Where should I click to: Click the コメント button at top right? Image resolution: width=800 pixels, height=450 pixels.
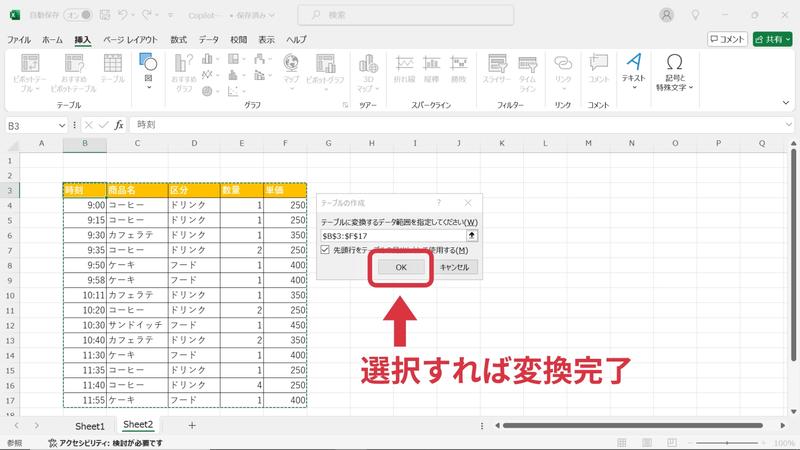pyautogui.click(x=728, y=39)
